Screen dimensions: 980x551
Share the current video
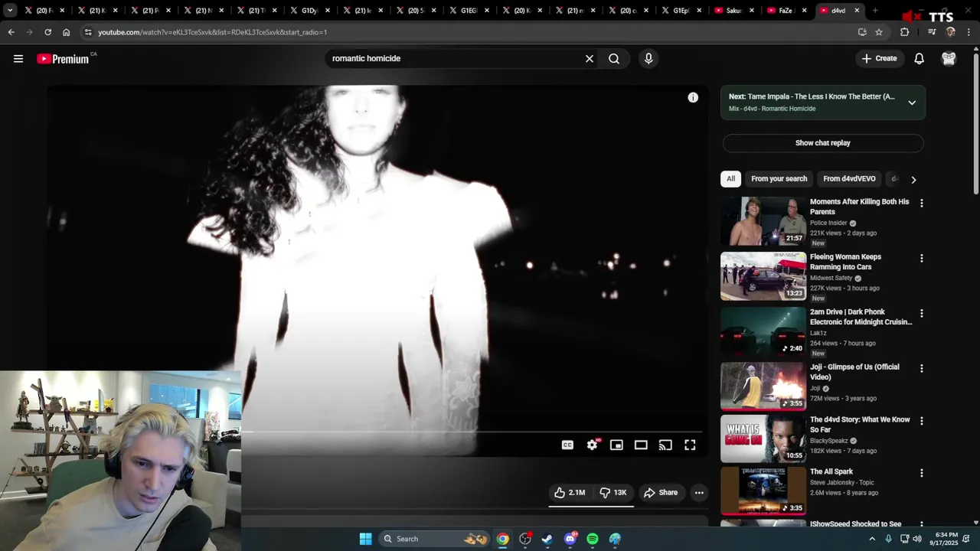[661, 493]
